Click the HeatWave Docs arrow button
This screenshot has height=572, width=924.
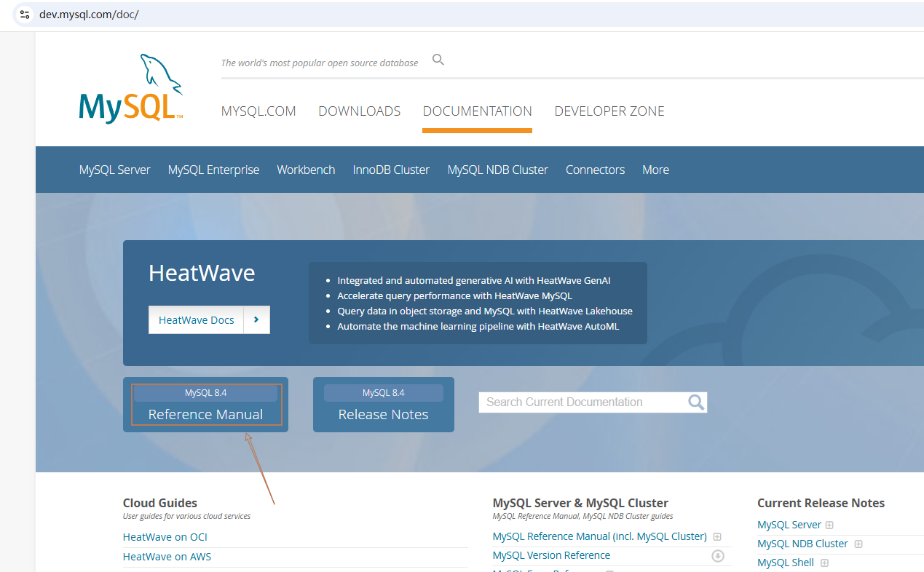[256, 319]
